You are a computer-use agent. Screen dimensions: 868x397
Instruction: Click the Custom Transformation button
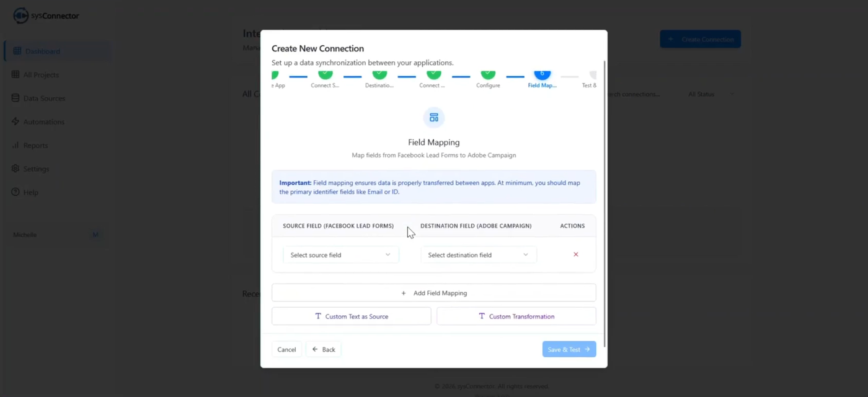[x=516, y=316]
